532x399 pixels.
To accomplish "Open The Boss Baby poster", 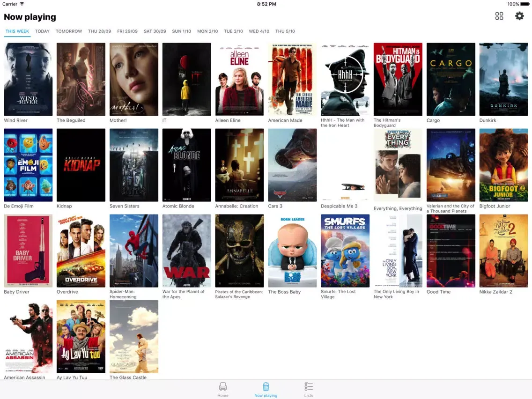I will (x=293, y=251).
